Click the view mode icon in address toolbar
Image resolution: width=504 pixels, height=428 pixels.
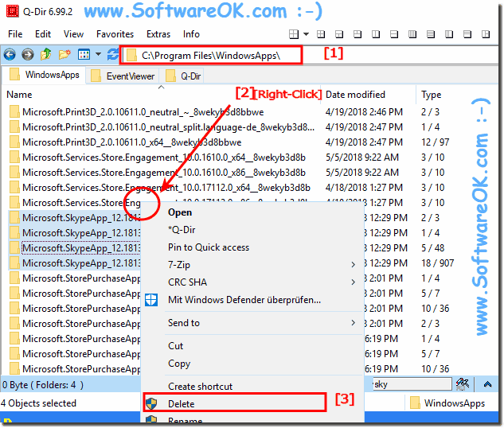pyautogui.click(x=84, y=55)
